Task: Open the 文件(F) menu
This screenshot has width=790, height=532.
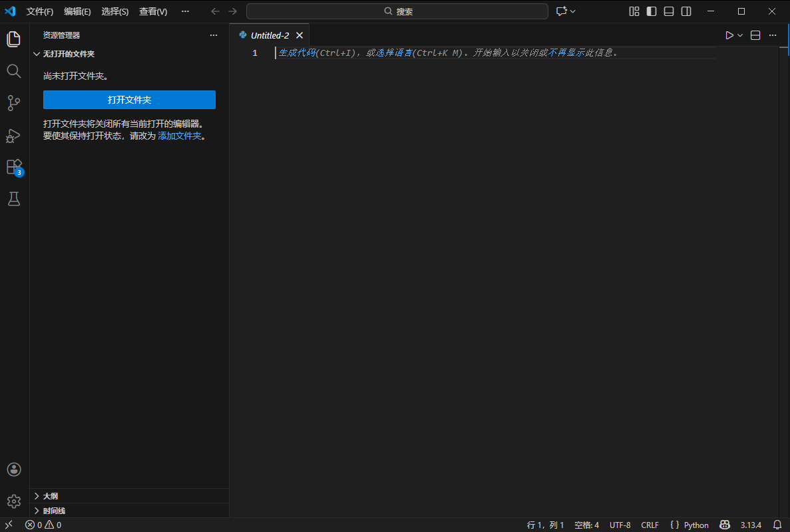Action: click(40, 11)
